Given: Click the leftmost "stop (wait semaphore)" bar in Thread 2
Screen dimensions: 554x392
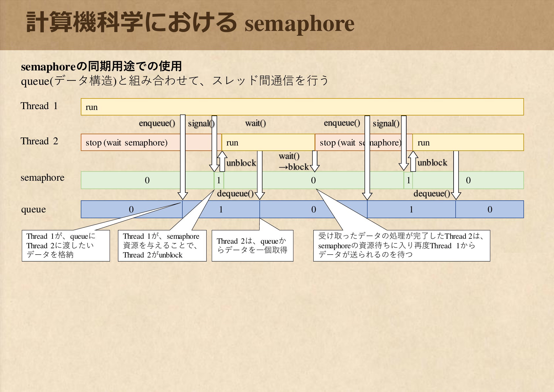Looking at the screenshot, I should click(151, 142).
